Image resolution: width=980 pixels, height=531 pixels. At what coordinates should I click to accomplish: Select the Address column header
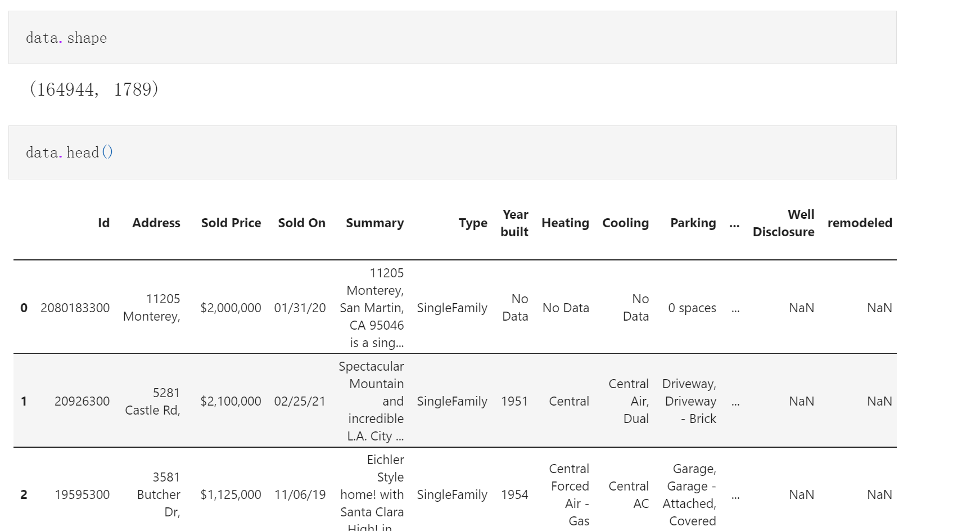(x=156, y=223)
